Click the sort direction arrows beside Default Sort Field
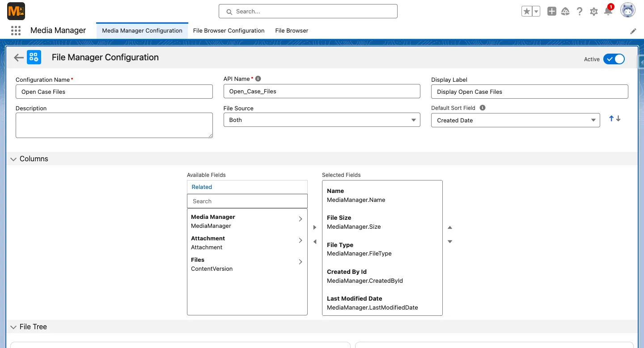This screenshot has height=348, width=644. point(614,118)
